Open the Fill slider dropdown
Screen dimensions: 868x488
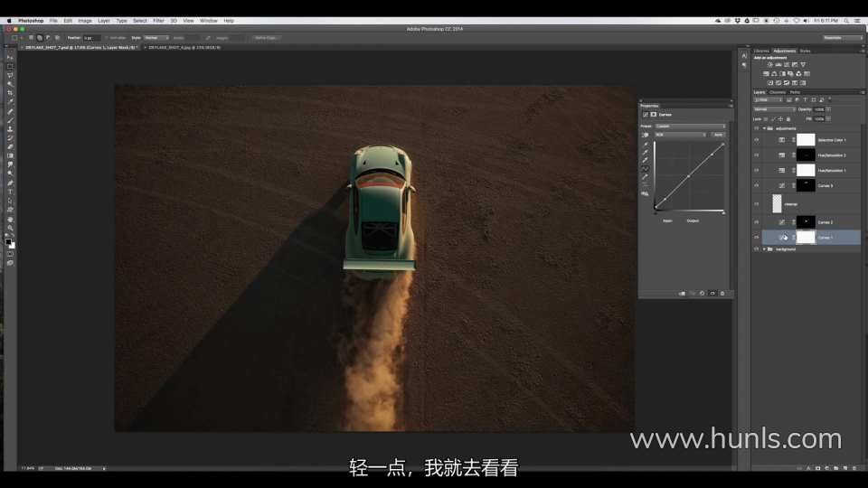pyautogui.click(x=828, y=119)
